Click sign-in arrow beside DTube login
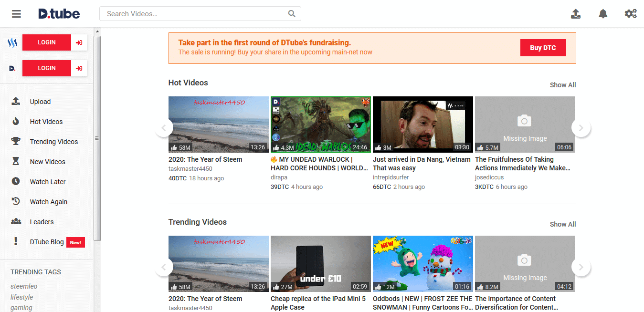This screenshot has width=644, height=312. (79, 68)
